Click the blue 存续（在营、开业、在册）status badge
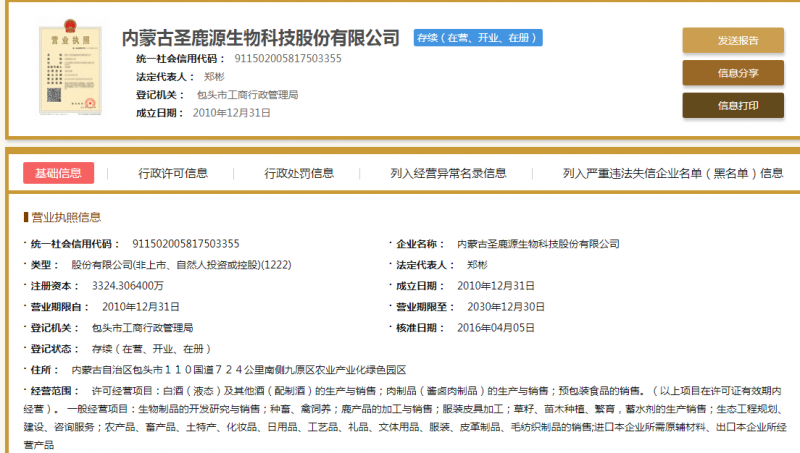Viewport: 800px width, 453px height. tap(478, 38)
